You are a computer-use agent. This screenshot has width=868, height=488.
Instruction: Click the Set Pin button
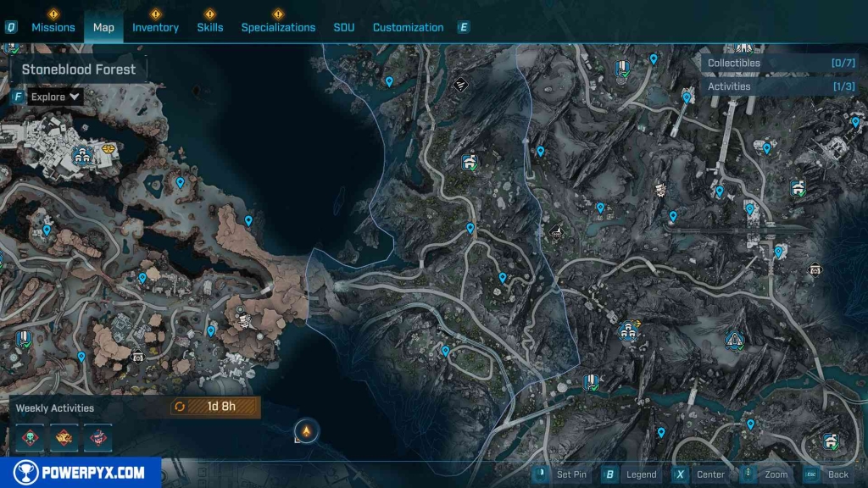click(x=571, y=474)
